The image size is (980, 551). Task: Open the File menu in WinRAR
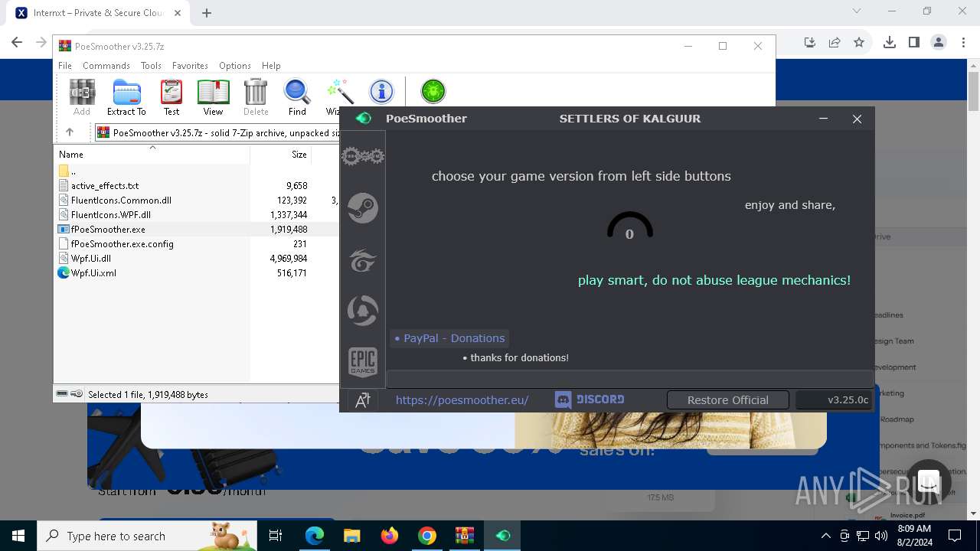click(x=65, y=66)
